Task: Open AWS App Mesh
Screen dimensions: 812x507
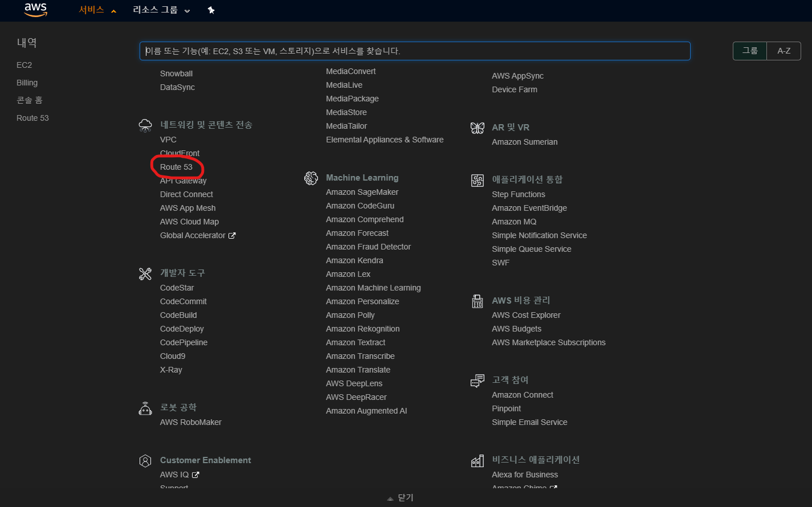Action: tap(188, 208)
